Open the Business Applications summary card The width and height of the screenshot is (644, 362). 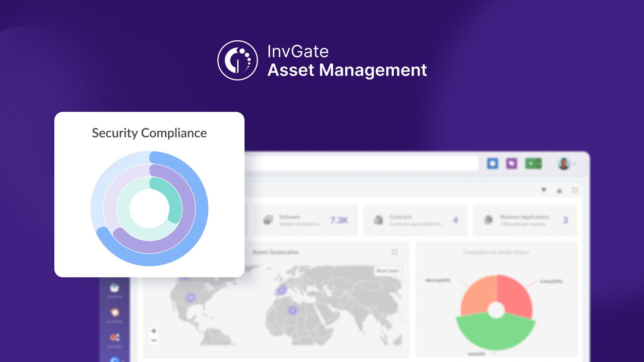525,220
